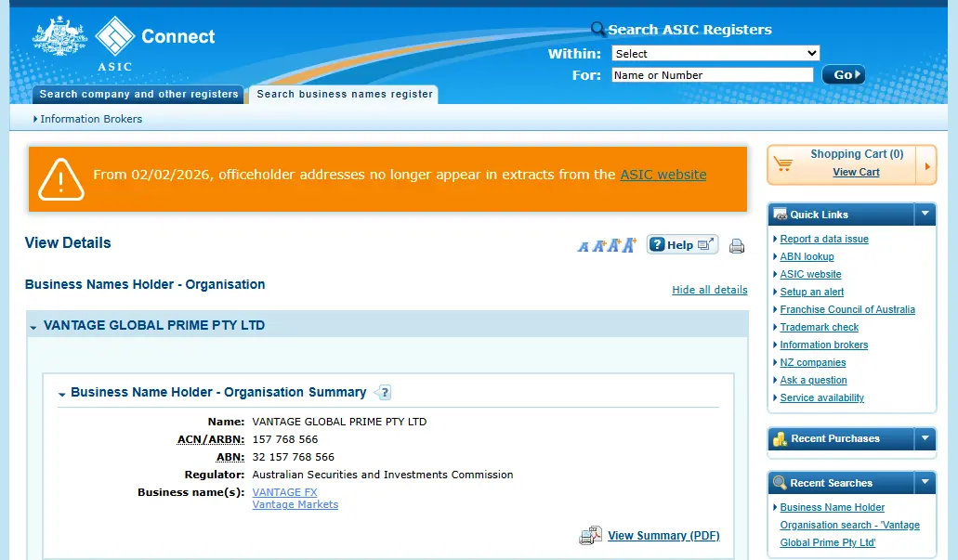
Task: Click the ABN abbreviation label
Action: (x=230, y=458)
